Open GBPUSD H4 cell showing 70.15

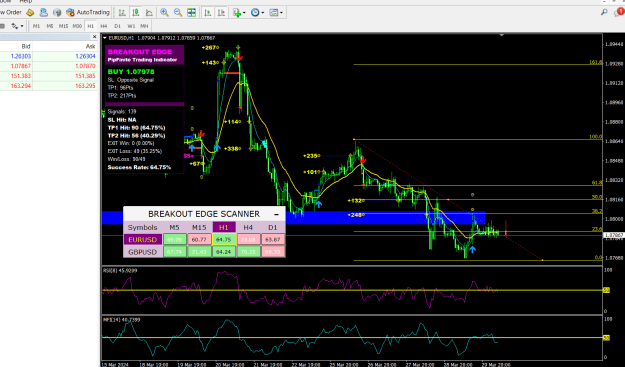coord(248,252)
